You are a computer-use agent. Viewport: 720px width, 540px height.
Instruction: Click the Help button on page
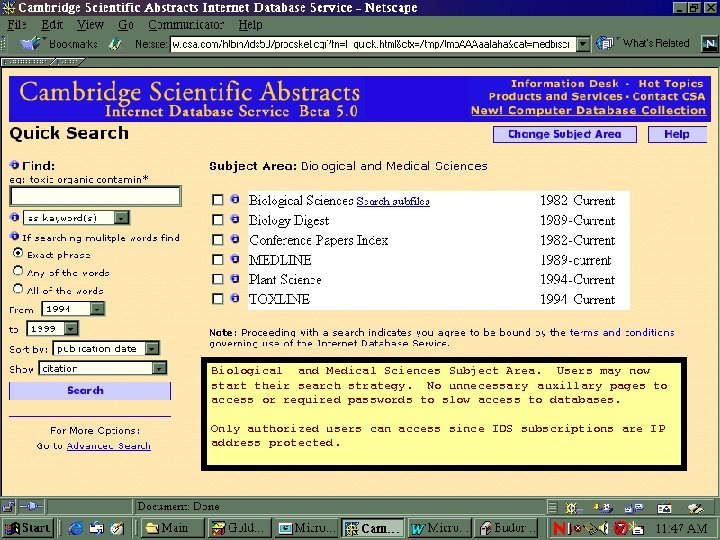point(677,135)
